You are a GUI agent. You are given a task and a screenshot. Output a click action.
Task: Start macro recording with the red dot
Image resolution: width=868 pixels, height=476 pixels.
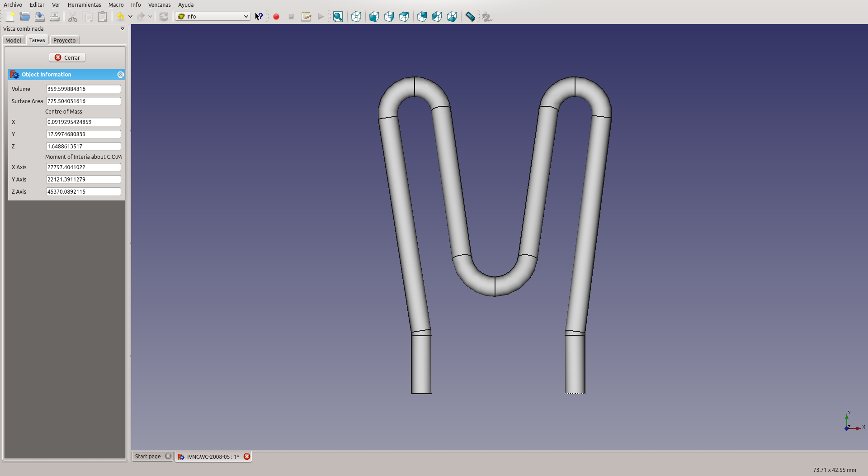276,17
